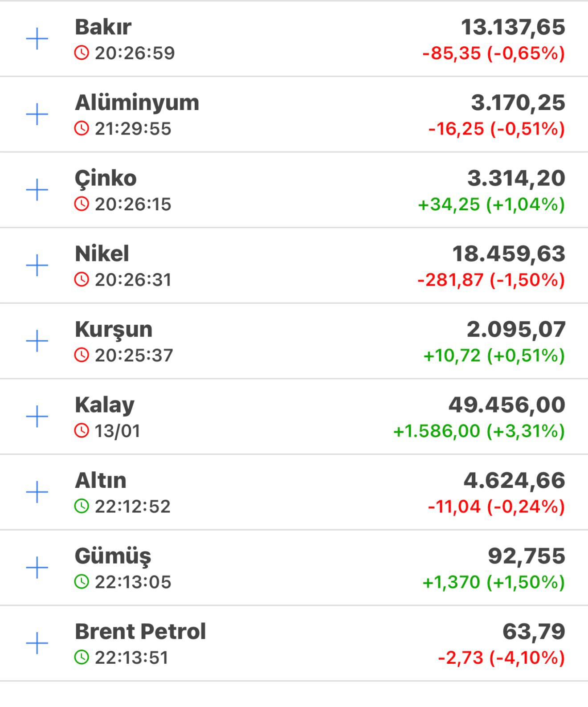Hit the plus icon next to Gümüş
Viewport: 588px width, 707px height.
point(37,568)
